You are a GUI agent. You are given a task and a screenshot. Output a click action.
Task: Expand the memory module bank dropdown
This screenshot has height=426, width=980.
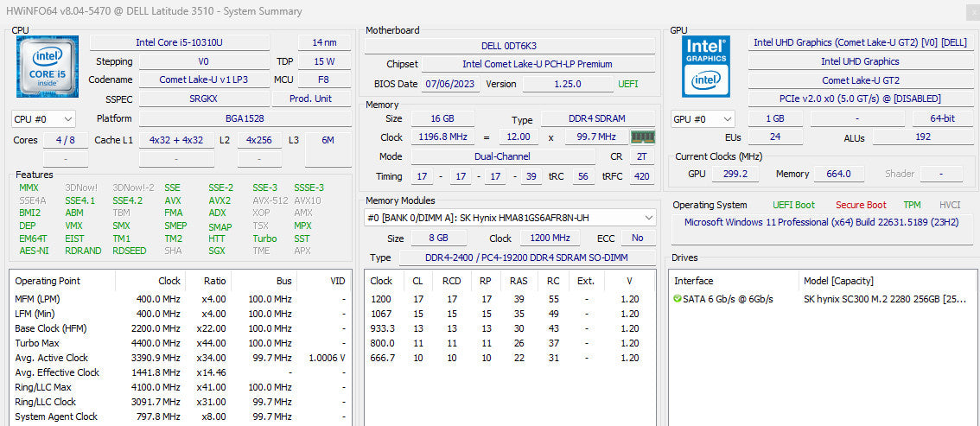coord(509,218)
